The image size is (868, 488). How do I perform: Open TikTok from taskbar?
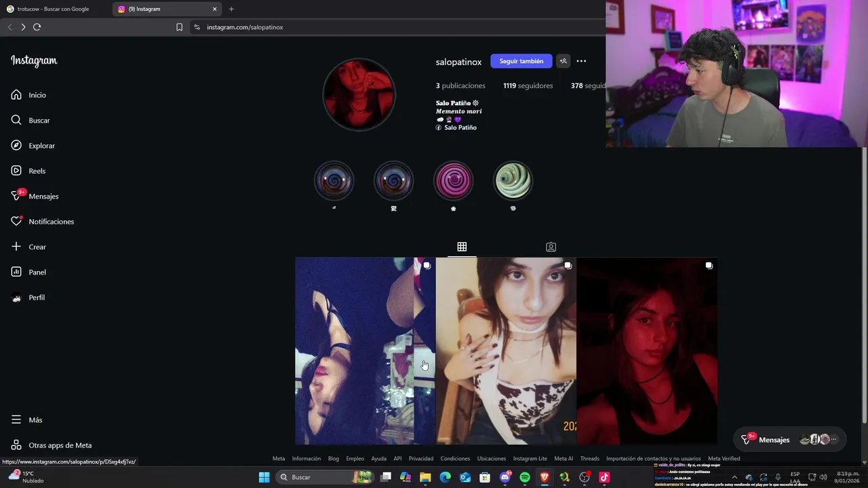tap(604, 477)
